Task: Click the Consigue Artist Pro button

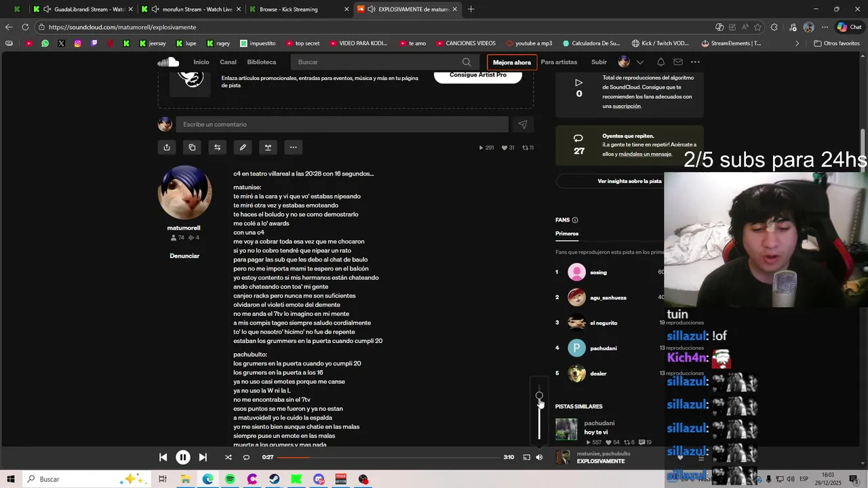Action: 478,75
